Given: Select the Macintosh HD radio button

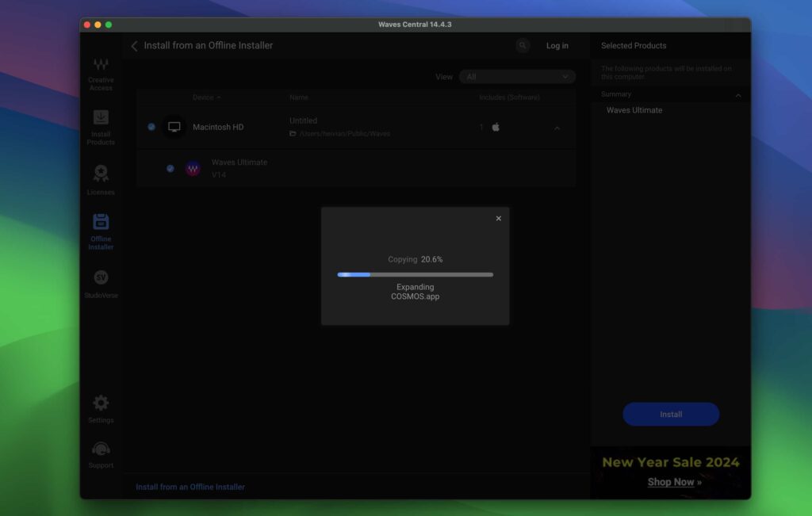Looking at the screenshot, I should coord(151,126).
